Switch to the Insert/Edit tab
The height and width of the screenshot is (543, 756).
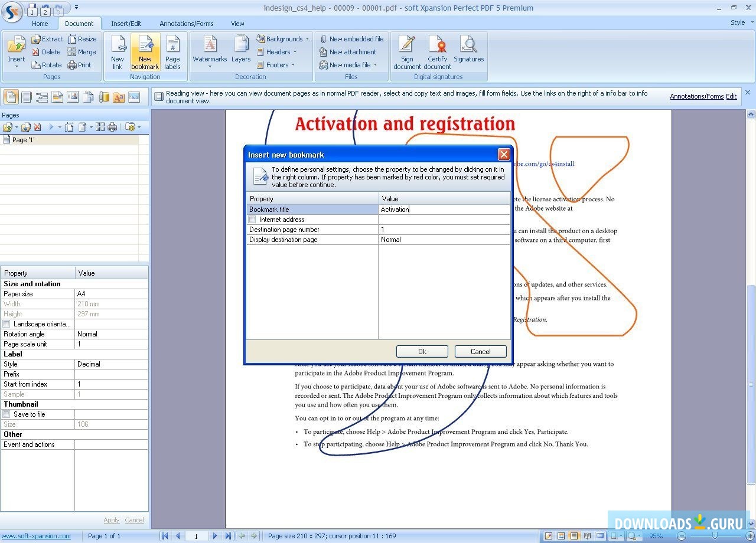coord(126,24)
